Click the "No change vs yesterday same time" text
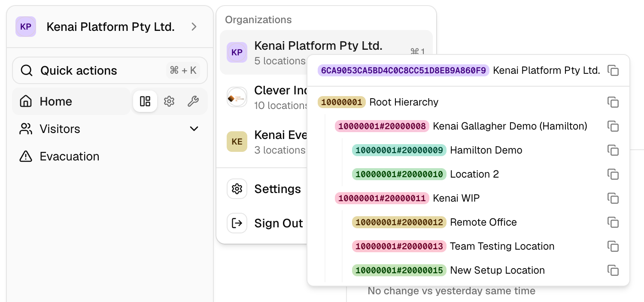 452,291
